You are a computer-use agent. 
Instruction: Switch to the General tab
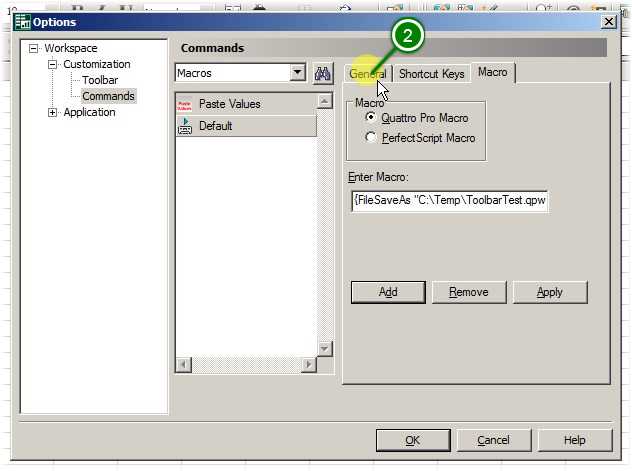367,74
